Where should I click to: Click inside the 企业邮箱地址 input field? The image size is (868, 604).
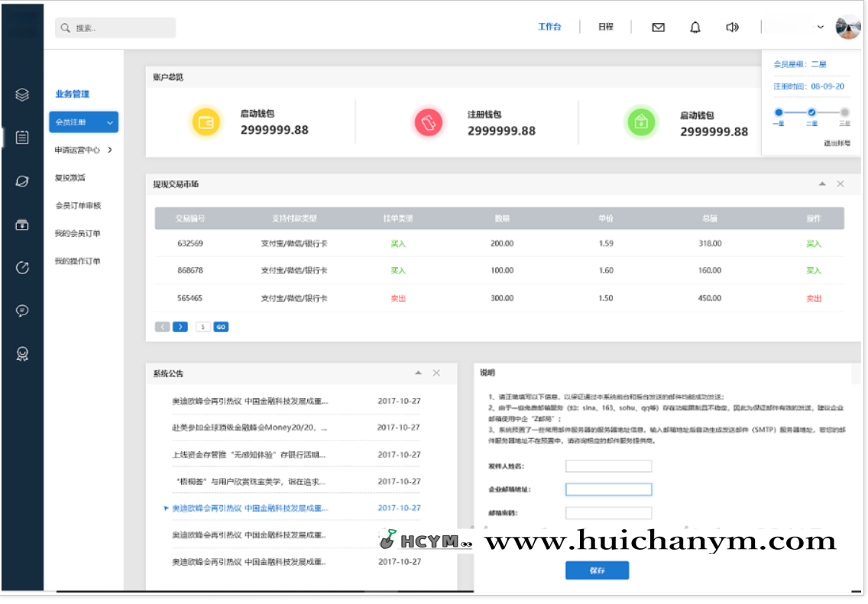(608, 489)
